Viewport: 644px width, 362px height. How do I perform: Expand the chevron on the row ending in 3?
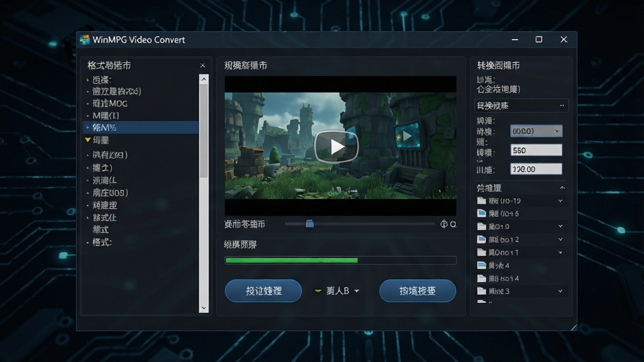point(560,291)
